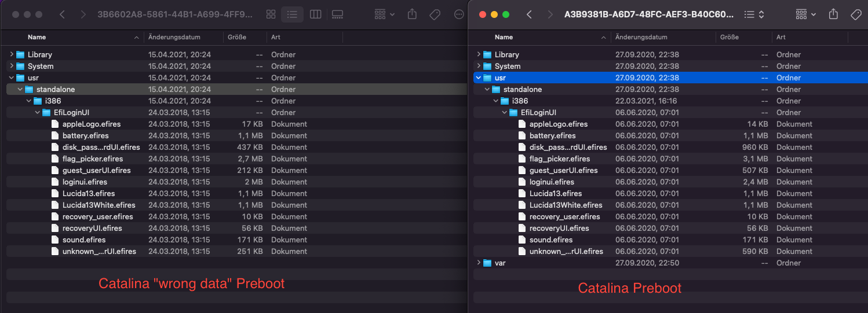This screenshot has width=868, height=313.
Task: Click left window title 3B6602A8-5861-44B1
Action: (176, 14)
